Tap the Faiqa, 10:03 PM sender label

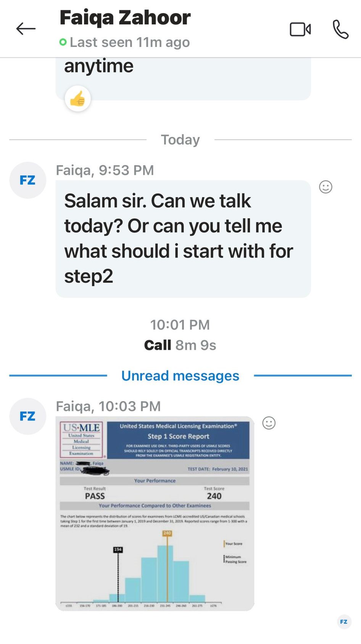[x=108, y=406]
